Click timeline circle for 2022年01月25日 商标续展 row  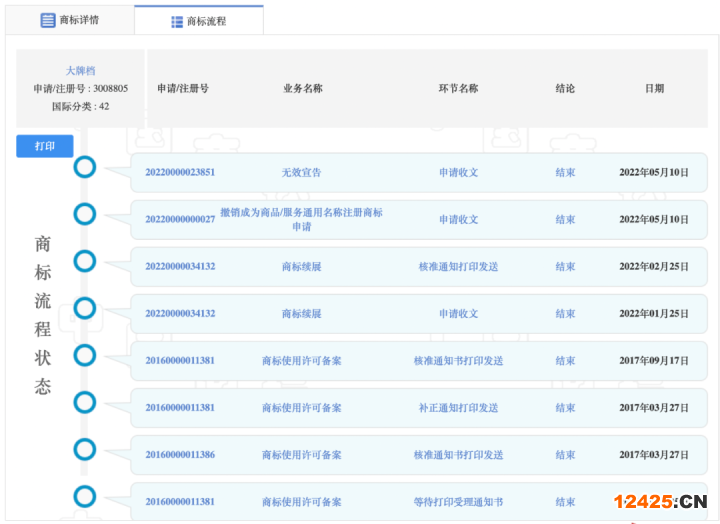(x=85, y=308)
